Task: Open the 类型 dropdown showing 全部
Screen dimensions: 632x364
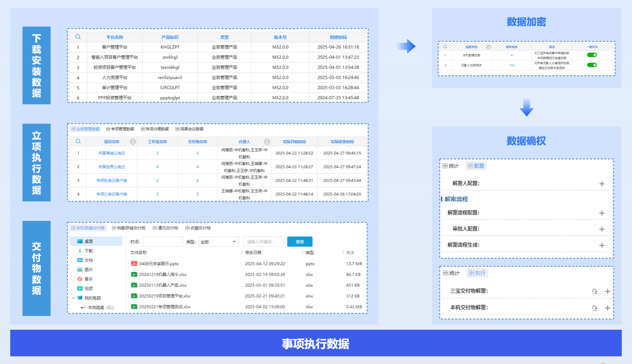Action: (x=218, y=242)
